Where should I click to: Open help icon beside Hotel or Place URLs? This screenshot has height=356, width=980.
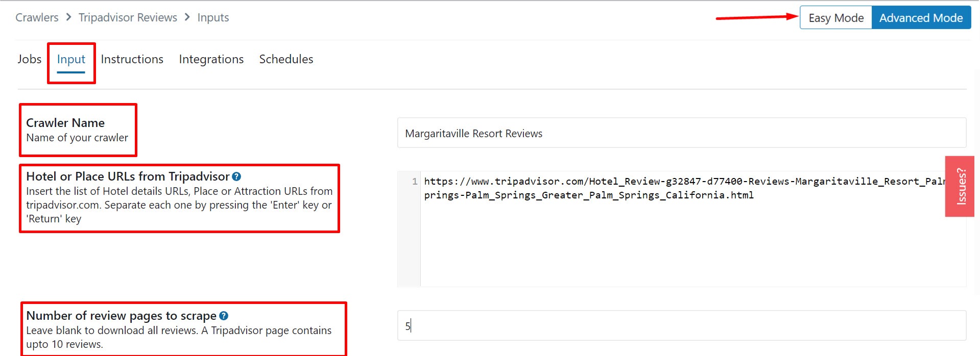point(236,176)
